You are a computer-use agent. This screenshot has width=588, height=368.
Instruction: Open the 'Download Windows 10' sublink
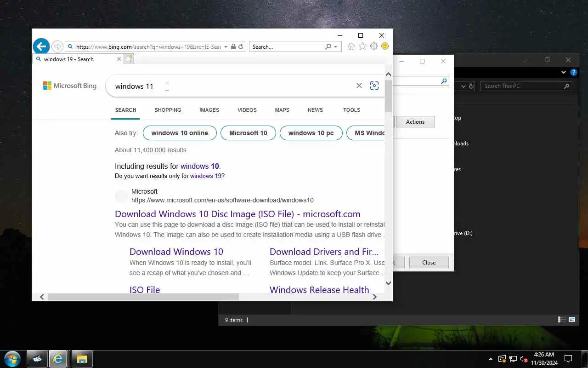176,252
